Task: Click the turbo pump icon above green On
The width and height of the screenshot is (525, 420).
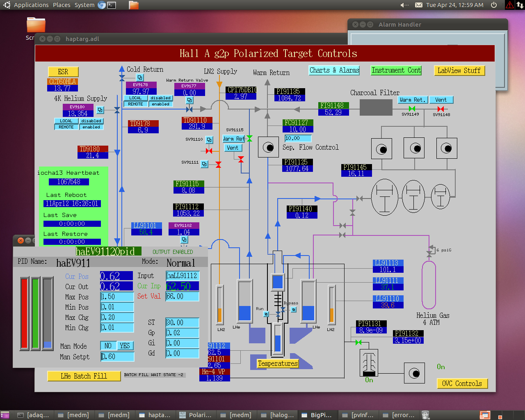Action: pyautogui.click(x=369, y=363)
